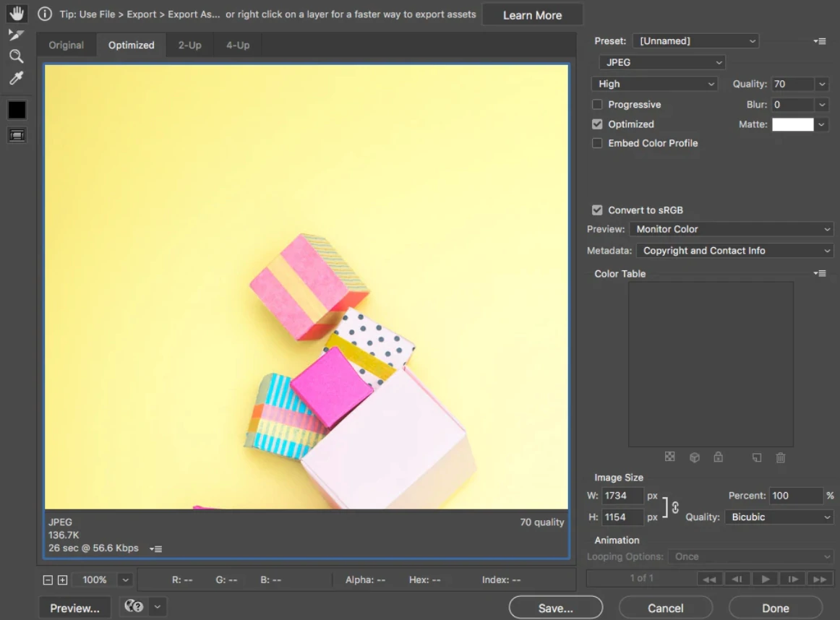The height and width of the screenshot is (620, 840).
Task: Change the Quality resampling from Bicubic
Action: tap(779, 517)
